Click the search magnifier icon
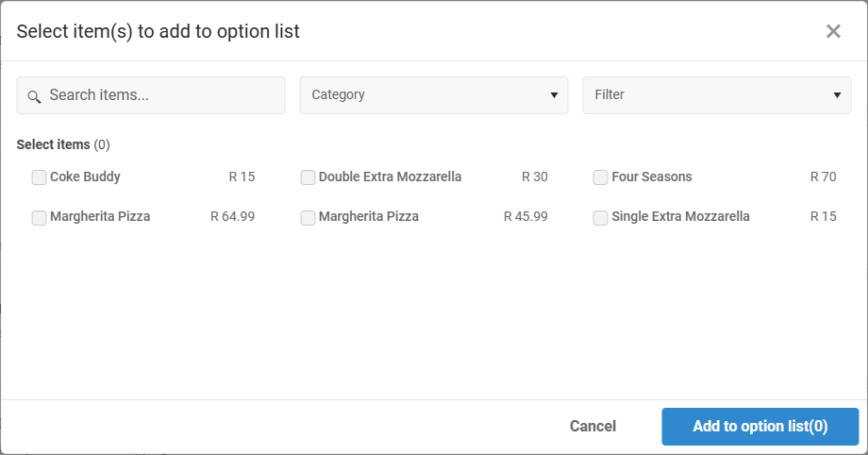The height and width of the screenshot is (455, 868). [x=34, y=96]
